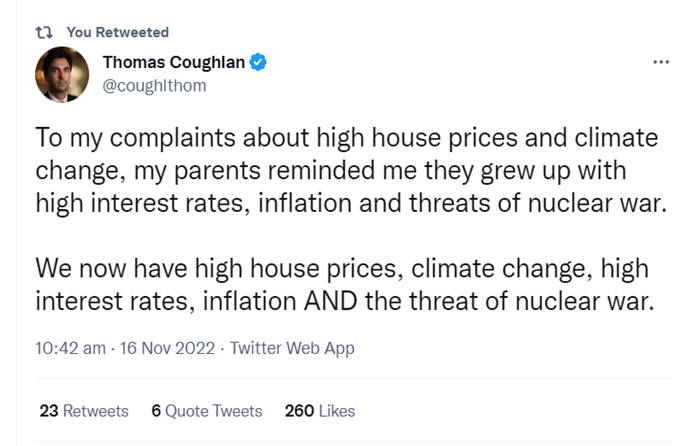Click the blue verified checkmark badge
The image size is (678, 446).
[258, 63]
